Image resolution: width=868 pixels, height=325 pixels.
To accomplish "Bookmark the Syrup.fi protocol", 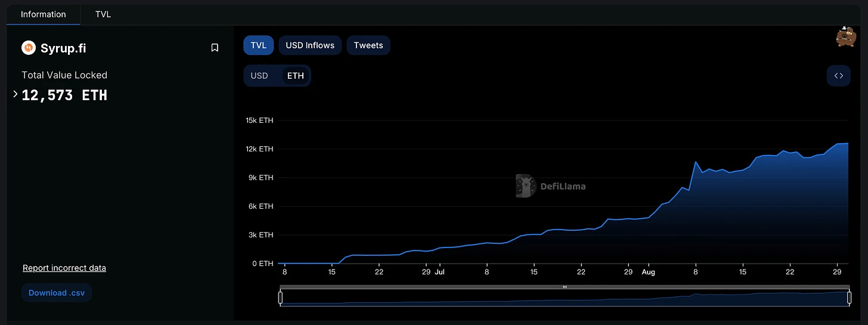I will click(215, 48).
